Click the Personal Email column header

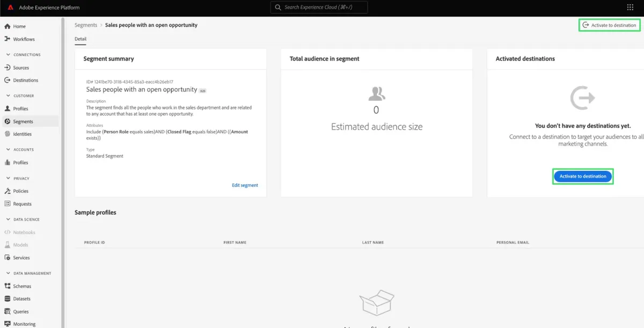(513, 243)
